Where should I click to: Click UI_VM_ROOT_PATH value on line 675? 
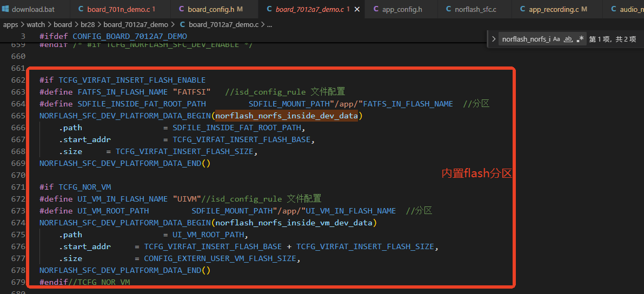pyautogui.click(x=208, y=235)
